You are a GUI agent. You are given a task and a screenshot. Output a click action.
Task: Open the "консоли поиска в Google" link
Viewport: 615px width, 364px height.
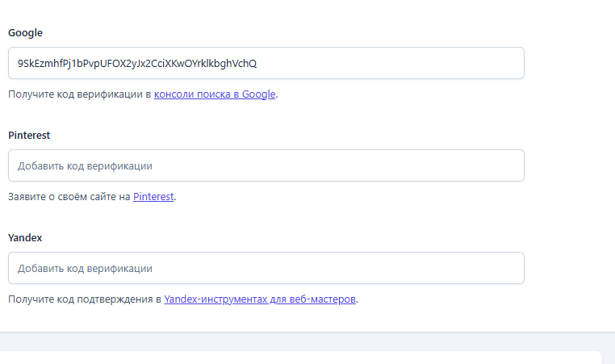tap(215, 94)
